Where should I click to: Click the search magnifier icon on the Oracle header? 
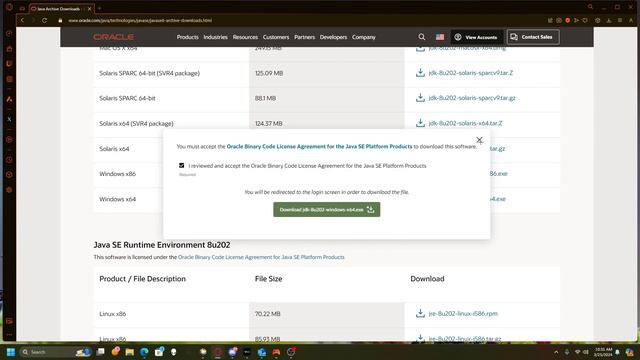coord(422,37)
